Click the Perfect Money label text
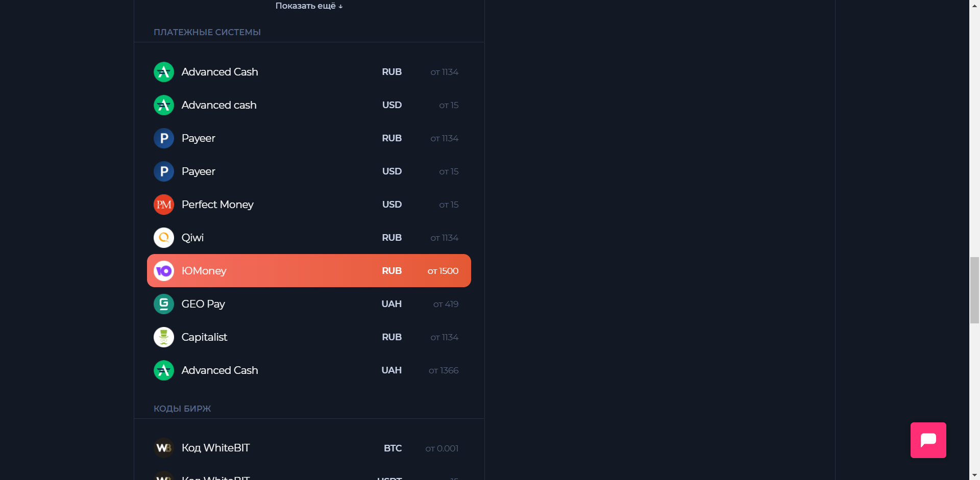The height and width of the screenshot is (480, 980). point(217,205)
